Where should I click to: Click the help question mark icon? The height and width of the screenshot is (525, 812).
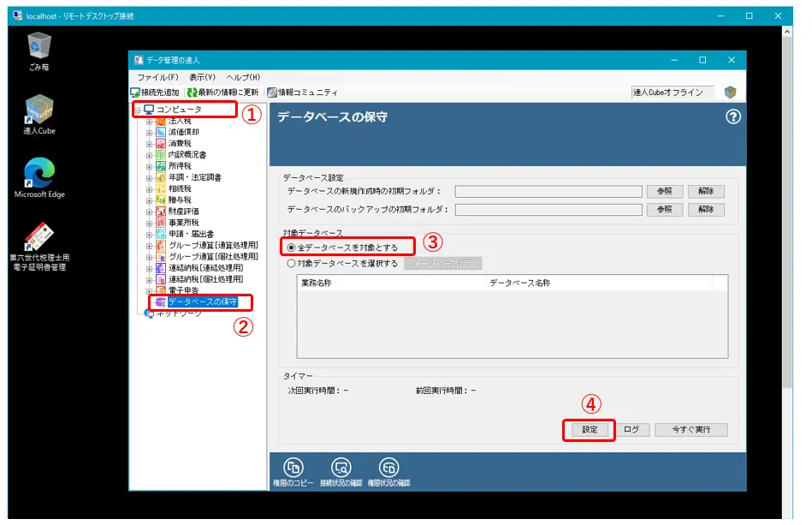coord(732,118)
